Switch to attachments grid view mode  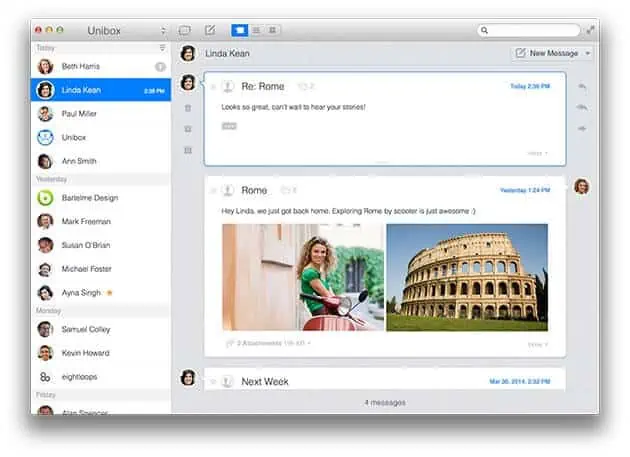[272, 30]
